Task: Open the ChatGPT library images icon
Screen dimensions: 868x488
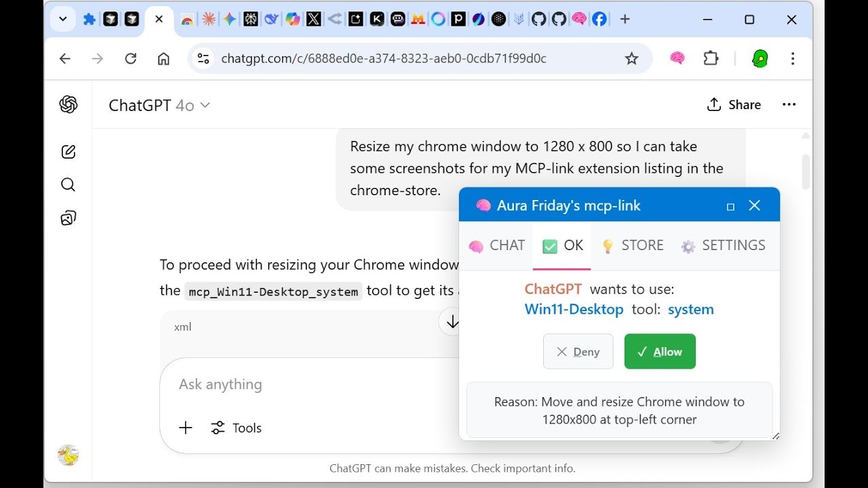Action: [68, 218]
